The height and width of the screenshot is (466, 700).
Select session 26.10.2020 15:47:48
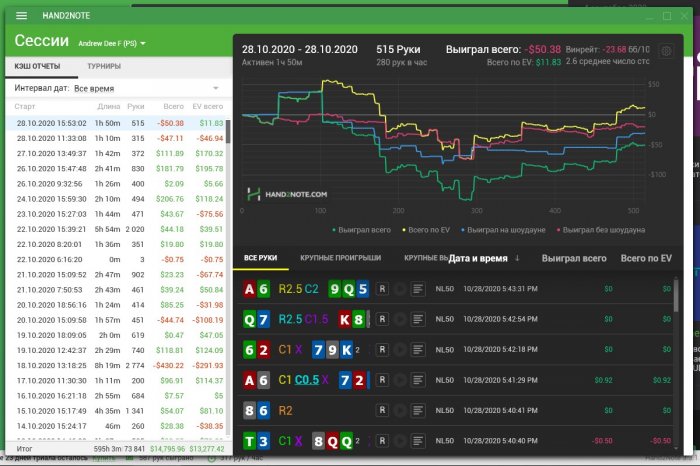pos(118,169)
